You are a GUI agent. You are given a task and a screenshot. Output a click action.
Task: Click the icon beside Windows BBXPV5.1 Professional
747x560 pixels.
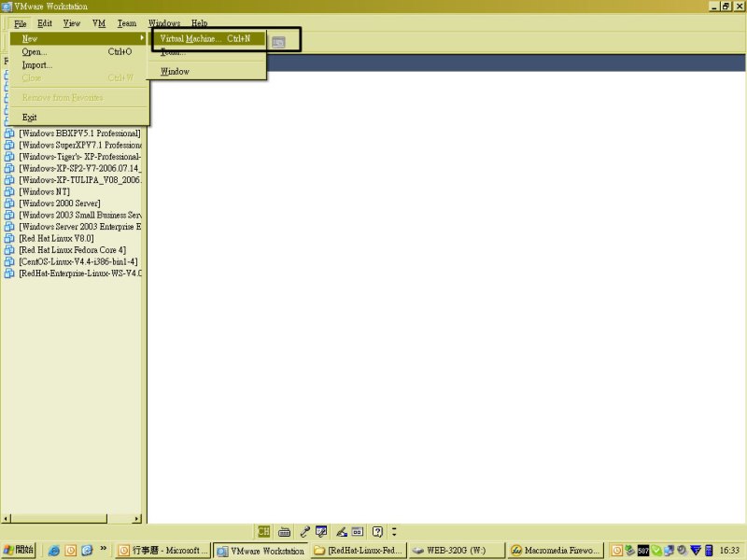(x=9, y=133)
